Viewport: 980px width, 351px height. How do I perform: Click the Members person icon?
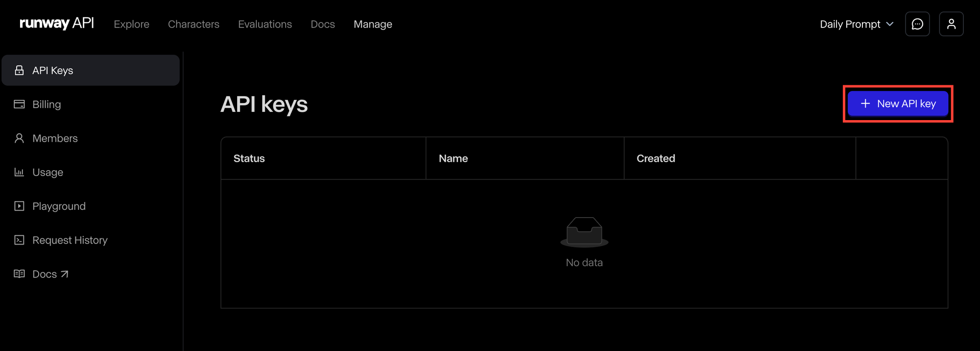[x=19, y=138]
